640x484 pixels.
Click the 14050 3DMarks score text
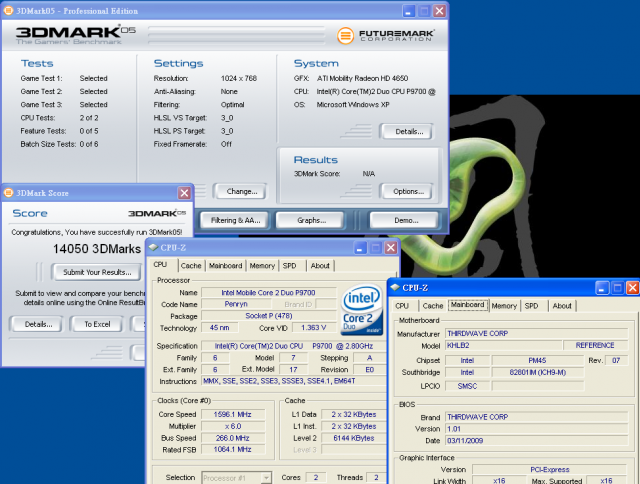tap(97, 249)
